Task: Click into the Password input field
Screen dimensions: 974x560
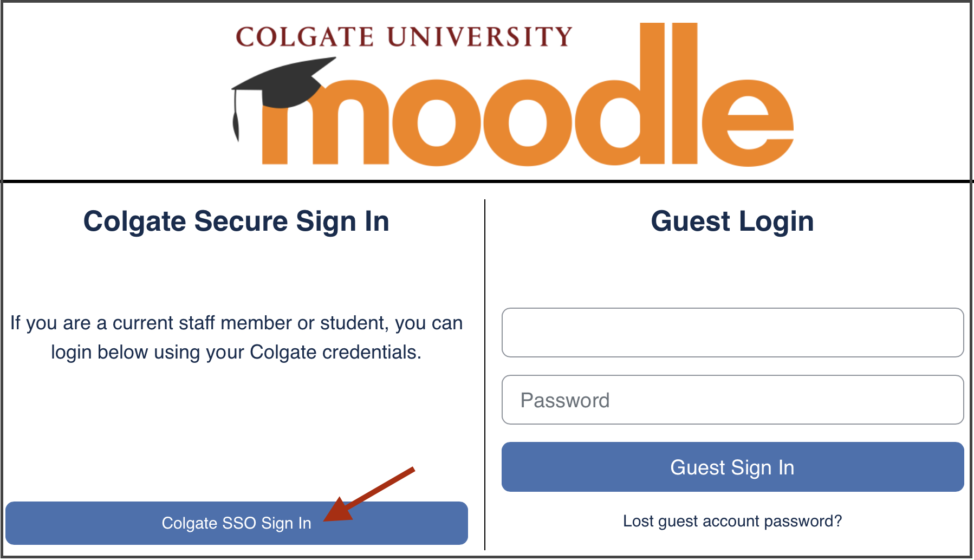Action: [x=732, y=400]
